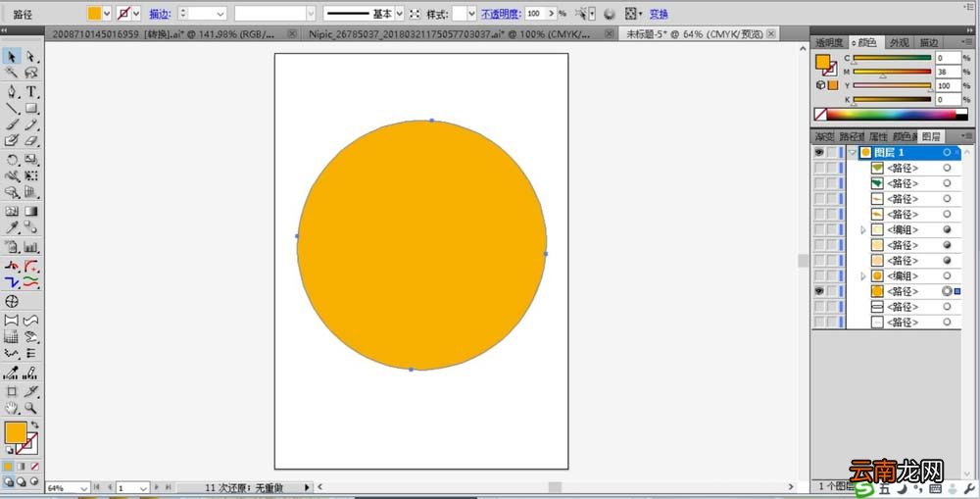Select the Lasso tool
The width and height of the screenshot is (980, 499).
coord(31,73)
